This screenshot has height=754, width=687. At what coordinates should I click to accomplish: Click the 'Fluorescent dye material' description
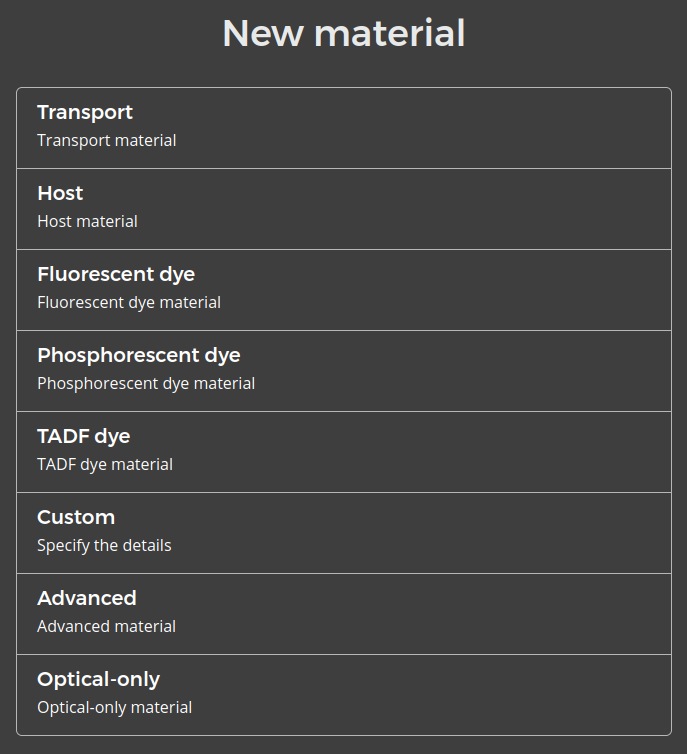click(x=129, y=303)
